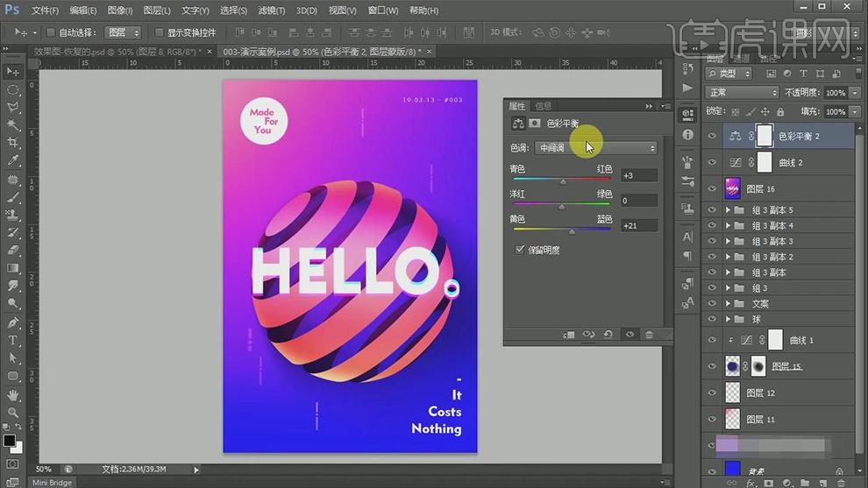Click the foreground color swatch
Image resolution: width=868 pixels, height=488 pixels.
click(x=9, y=441)
